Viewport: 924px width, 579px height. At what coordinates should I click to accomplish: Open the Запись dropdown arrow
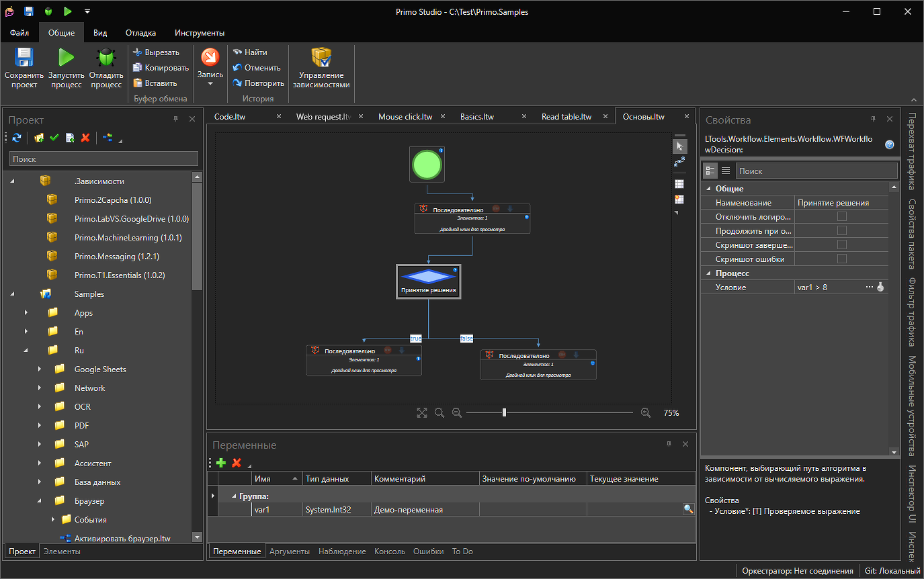[210, 84]
